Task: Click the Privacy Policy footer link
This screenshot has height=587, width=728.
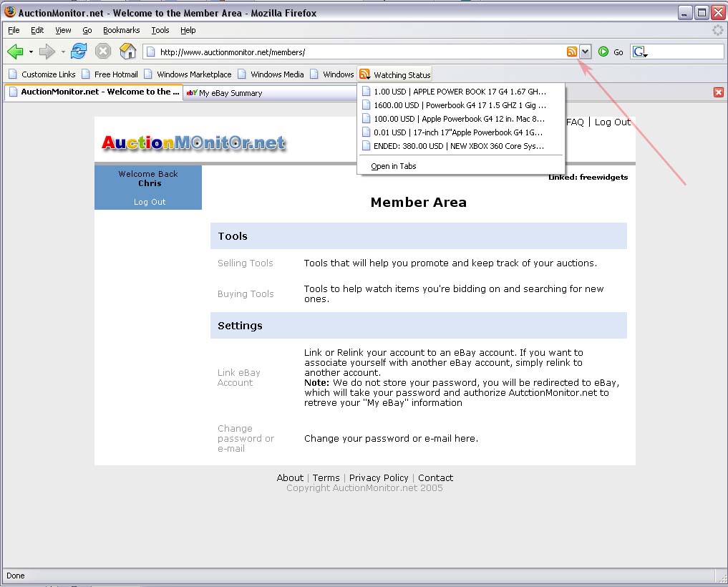Action: [x=379, y=478]
